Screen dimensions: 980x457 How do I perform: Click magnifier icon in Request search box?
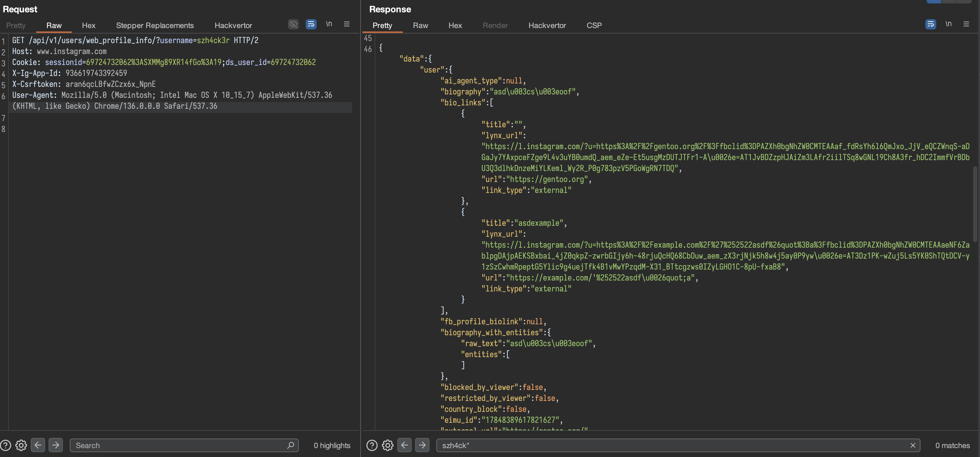tap(291, 445)
